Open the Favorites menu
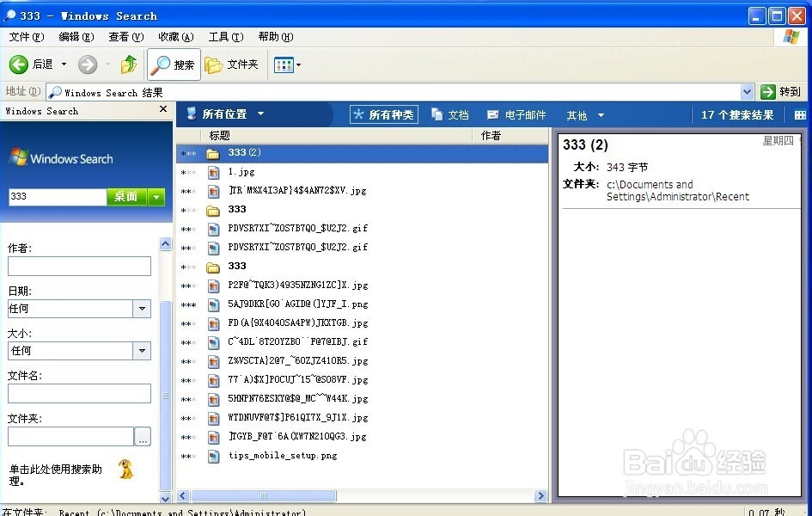The image size is (812, 516). tap(176, 37)
